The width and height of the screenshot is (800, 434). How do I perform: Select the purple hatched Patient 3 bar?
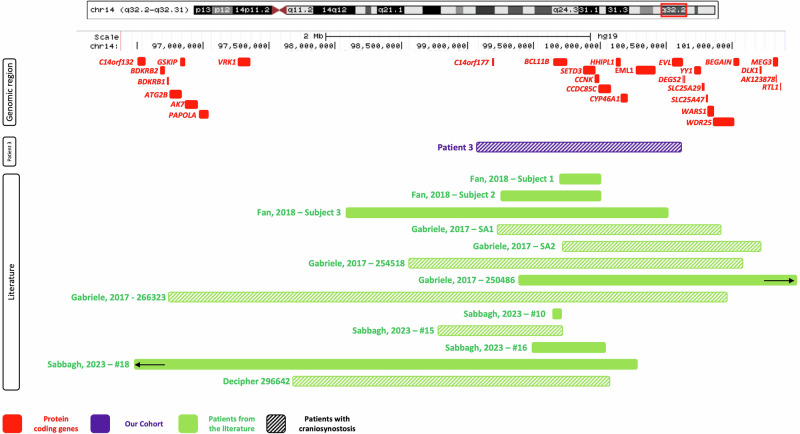coord(578,147)
